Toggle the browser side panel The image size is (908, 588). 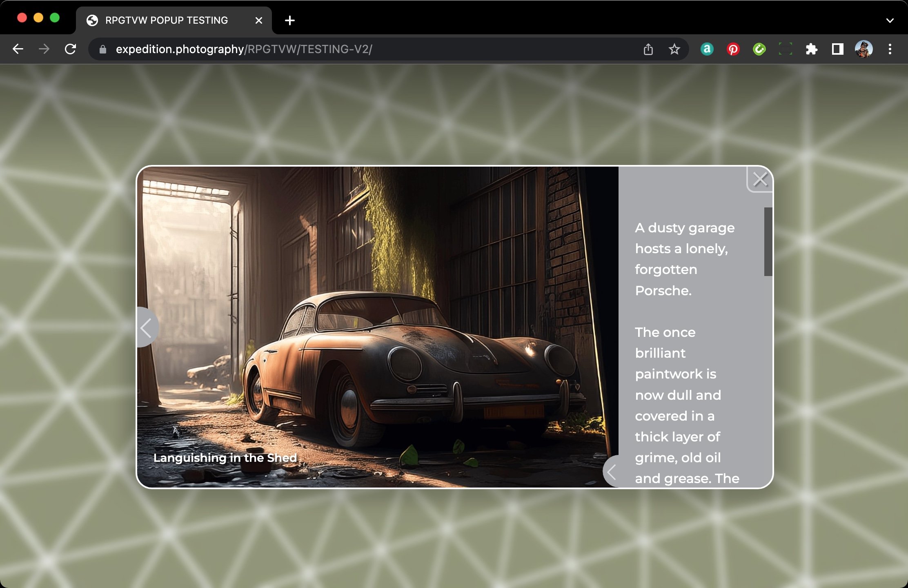click(x=838, y=49)
